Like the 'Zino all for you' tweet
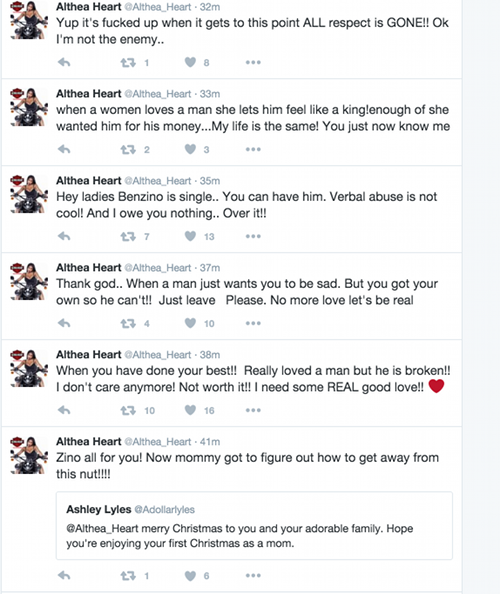The height and width of the screenshot is (594, 500). coord(190,575)
